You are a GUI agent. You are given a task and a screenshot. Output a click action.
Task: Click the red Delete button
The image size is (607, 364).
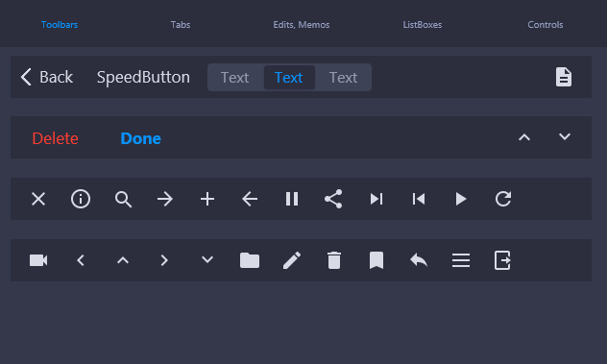click(56, 138)
